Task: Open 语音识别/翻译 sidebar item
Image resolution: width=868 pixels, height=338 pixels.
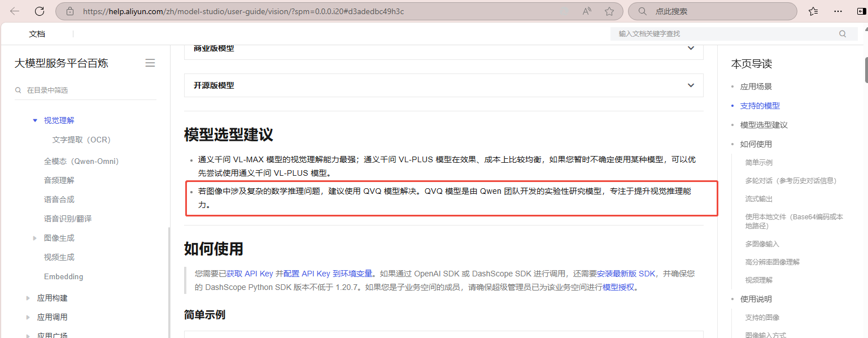Action: point(68,219)
